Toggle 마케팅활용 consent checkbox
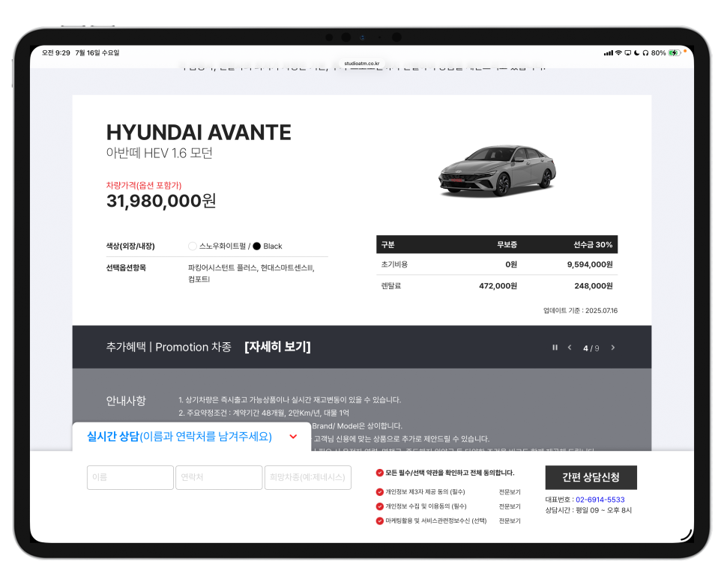 (x=379, y=521)
